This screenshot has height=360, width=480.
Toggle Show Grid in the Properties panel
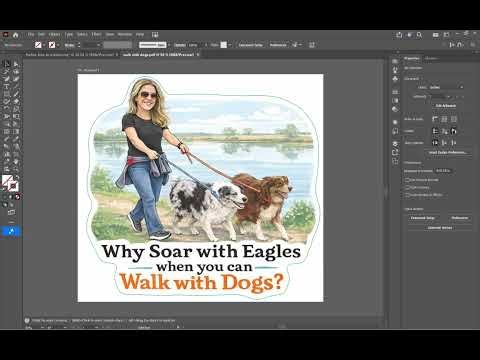[444, 119]
